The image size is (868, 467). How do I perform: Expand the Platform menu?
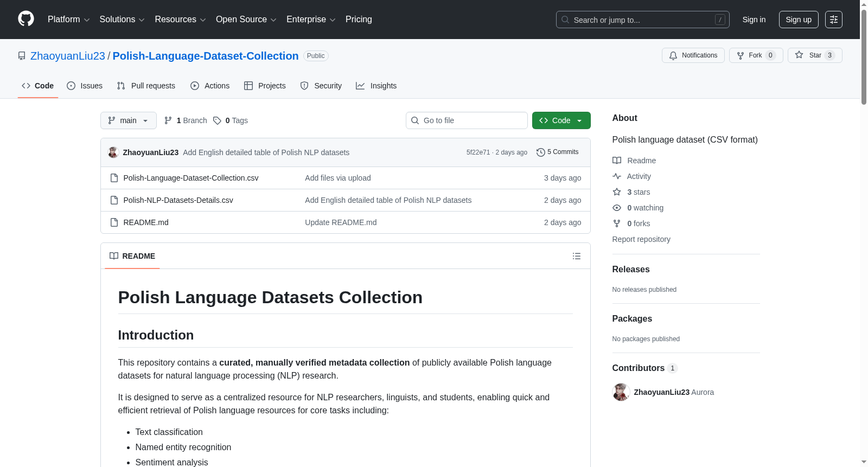coord(69,20)
